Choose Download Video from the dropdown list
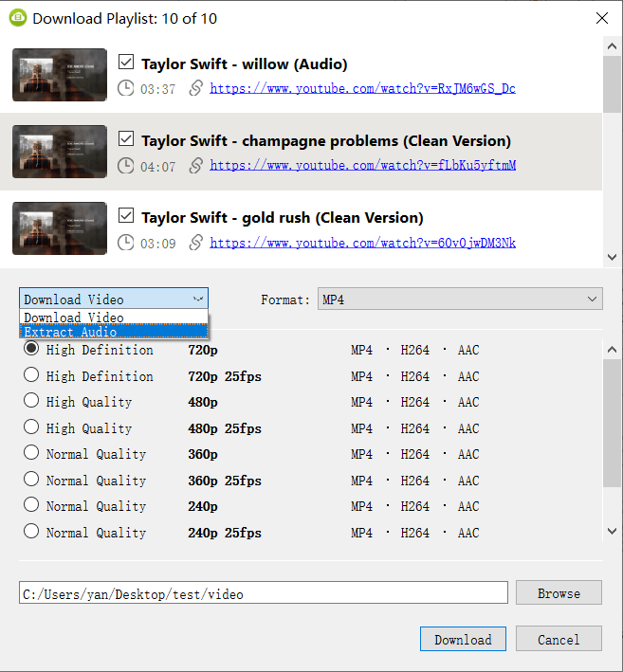The width and height of the screenshot is (623, 672). coord(114,318)
